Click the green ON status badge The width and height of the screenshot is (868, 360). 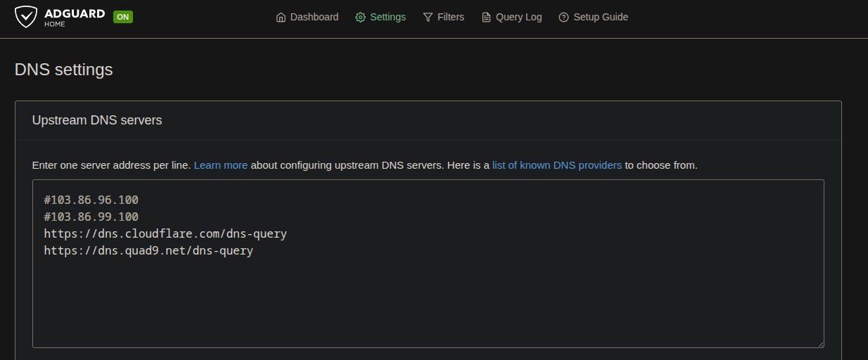(x=123, y=17)
